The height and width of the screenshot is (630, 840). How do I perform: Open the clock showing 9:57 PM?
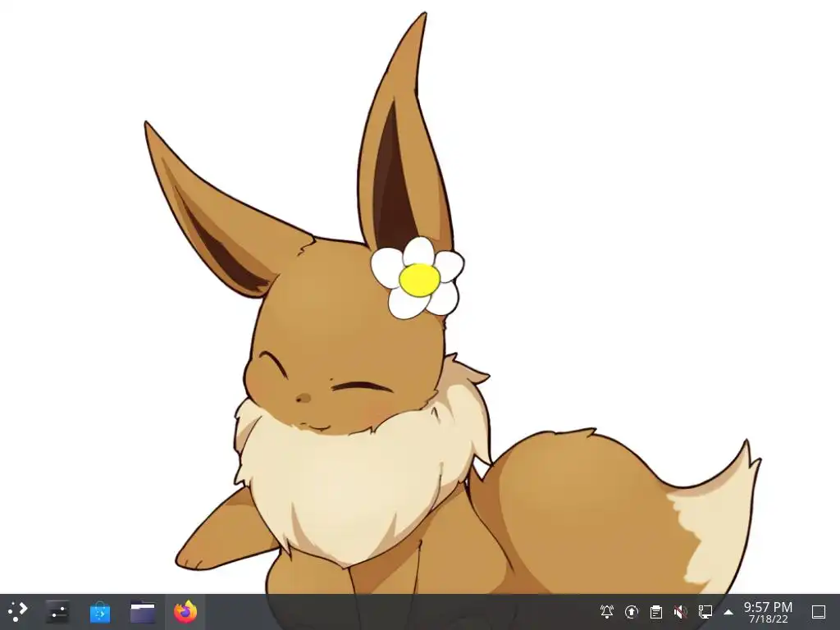coord(768,612)
